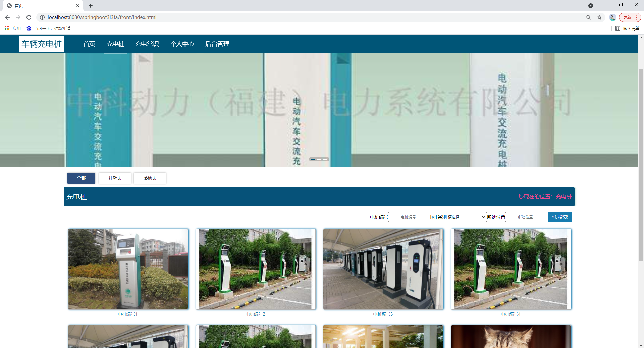The width and height of the screenshot is (644, 348).
Task: Click the 电桩编号1 caption link
Action: coord(127,314)
